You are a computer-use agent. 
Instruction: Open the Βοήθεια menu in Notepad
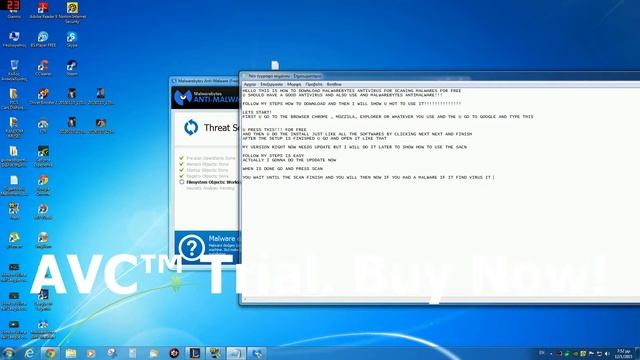coord(334,84)
